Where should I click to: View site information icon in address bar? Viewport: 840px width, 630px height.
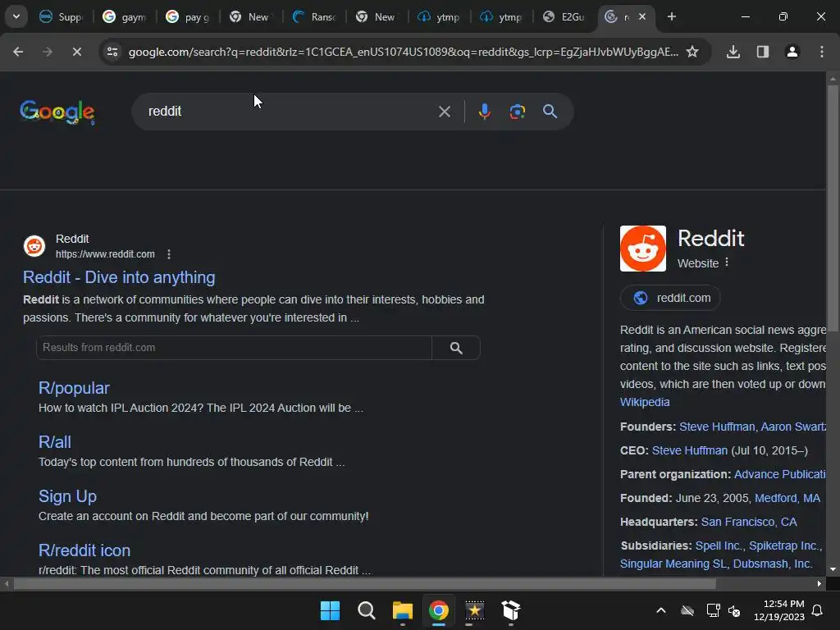click(112, 52)
